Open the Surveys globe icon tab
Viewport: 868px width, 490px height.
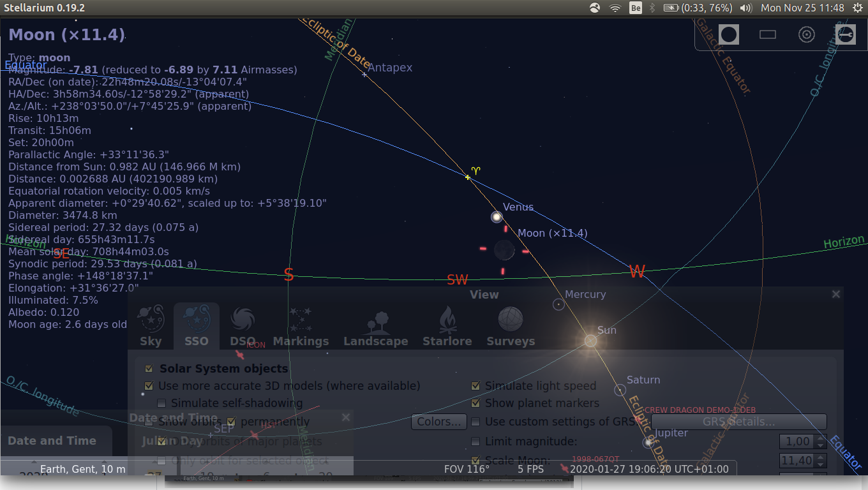point(511,318)
